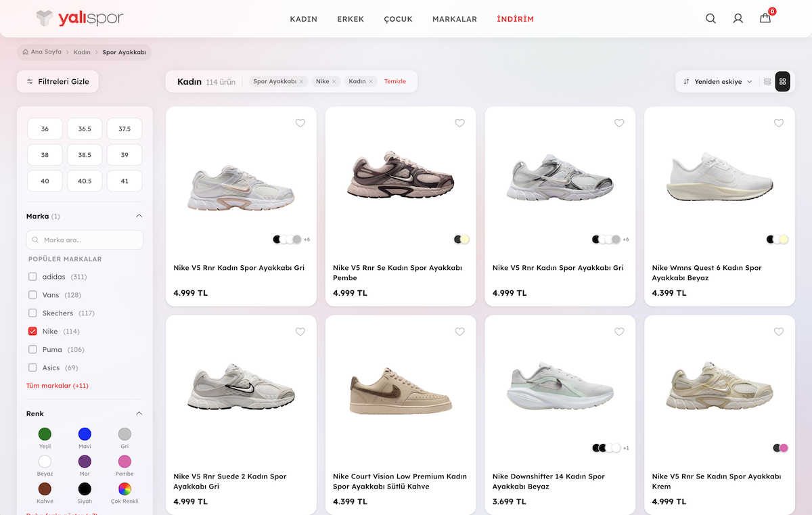Open the ERKEK menu
812x515 pixels.
click(351, 19)
